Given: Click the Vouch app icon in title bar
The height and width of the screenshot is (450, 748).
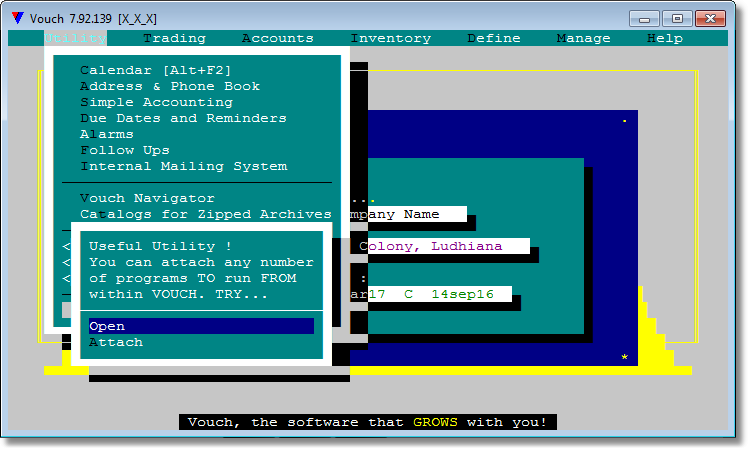Looking at the screenshot, I should point(18,19).
